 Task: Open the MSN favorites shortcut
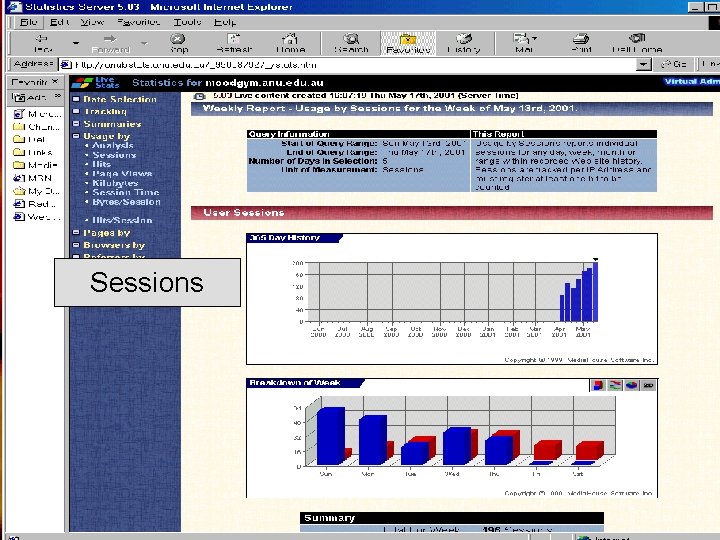click(x=33, y=178)
